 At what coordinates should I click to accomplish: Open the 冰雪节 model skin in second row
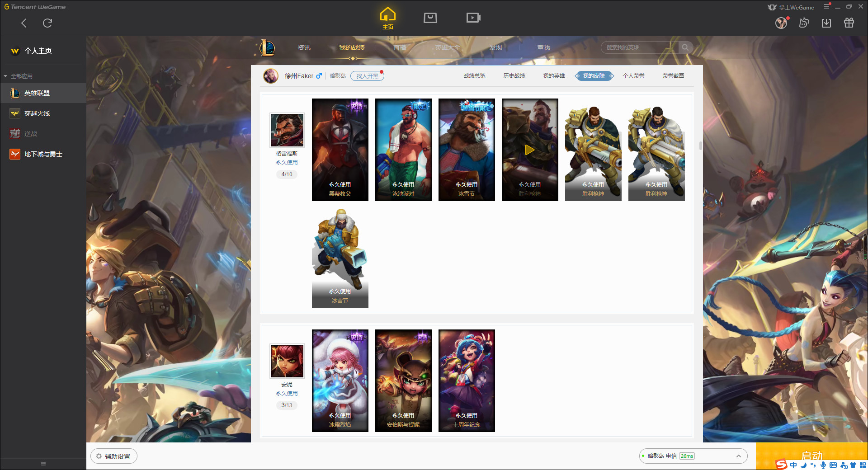[340, 257]
